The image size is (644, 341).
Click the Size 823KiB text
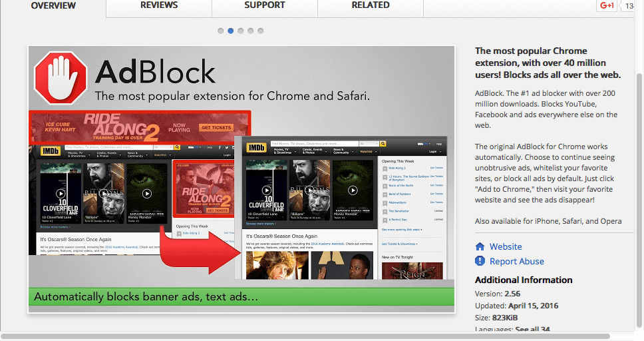tap(496, 318)
